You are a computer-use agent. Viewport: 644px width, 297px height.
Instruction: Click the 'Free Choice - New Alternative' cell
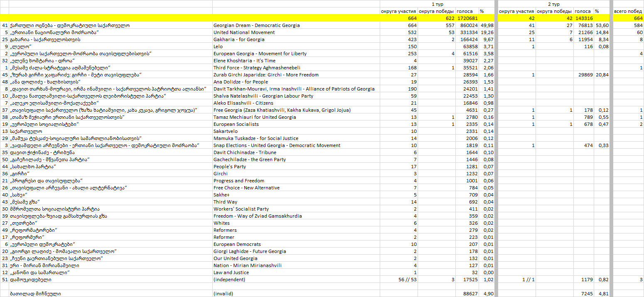click(x=296, y=188)
